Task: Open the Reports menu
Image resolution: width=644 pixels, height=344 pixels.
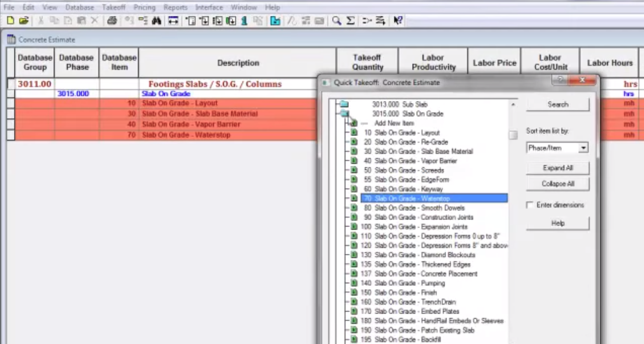Action: 175,7
